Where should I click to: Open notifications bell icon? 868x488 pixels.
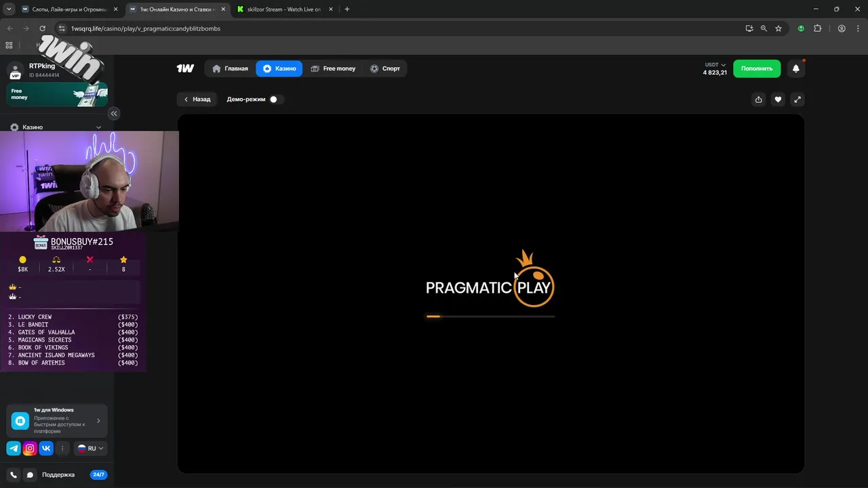click(796, 68)
